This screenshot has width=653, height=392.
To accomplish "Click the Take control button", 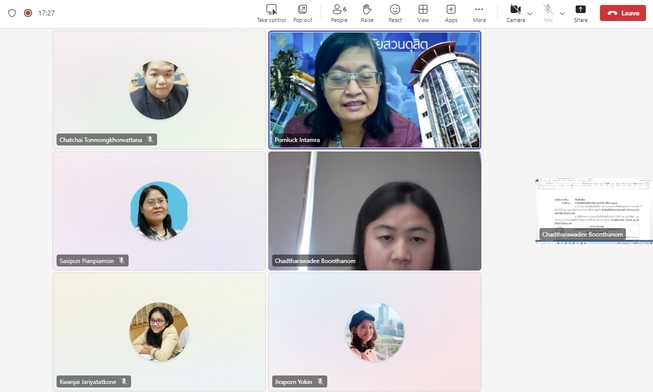I will (271, 13).
